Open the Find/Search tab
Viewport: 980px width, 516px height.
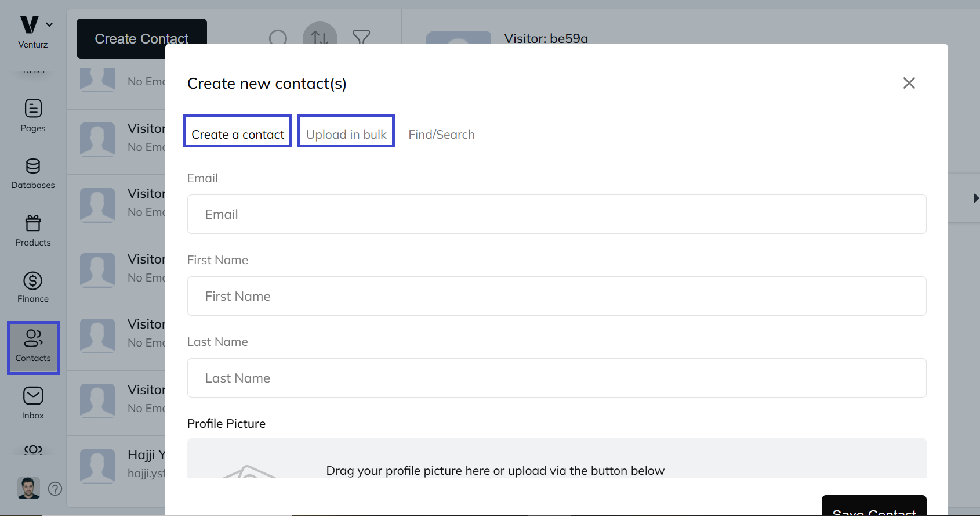click(441, 135)
